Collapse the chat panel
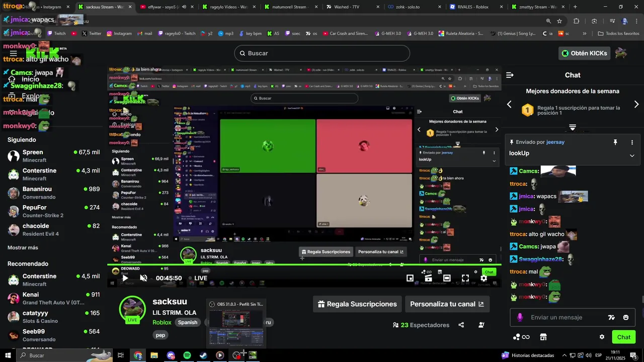The height and width of the screenshot is (362, 644). point(510,75)
